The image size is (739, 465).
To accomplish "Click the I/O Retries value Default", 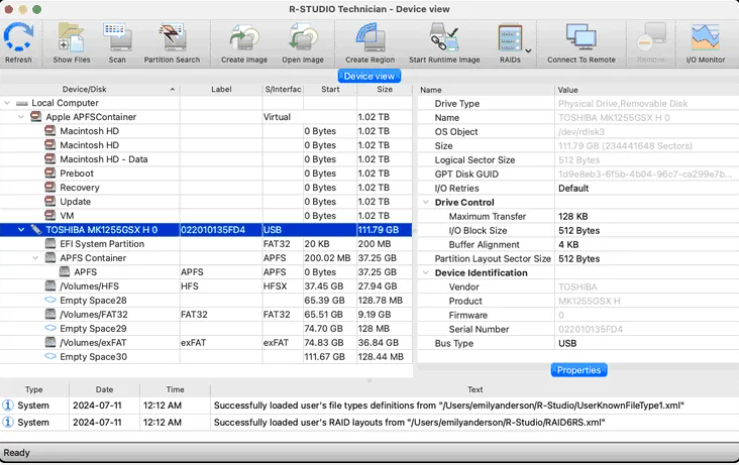I will [x=573, y=188].
